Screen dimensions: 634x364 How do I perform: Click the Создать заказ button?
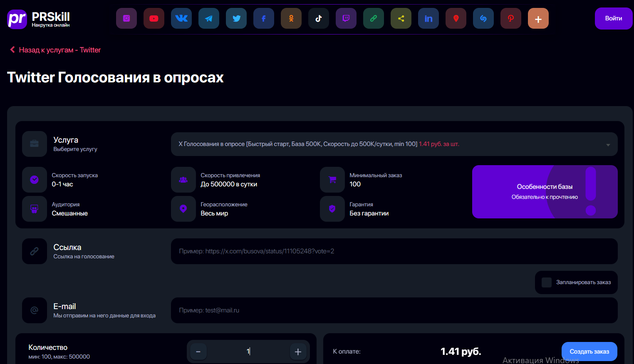point(589,352)
